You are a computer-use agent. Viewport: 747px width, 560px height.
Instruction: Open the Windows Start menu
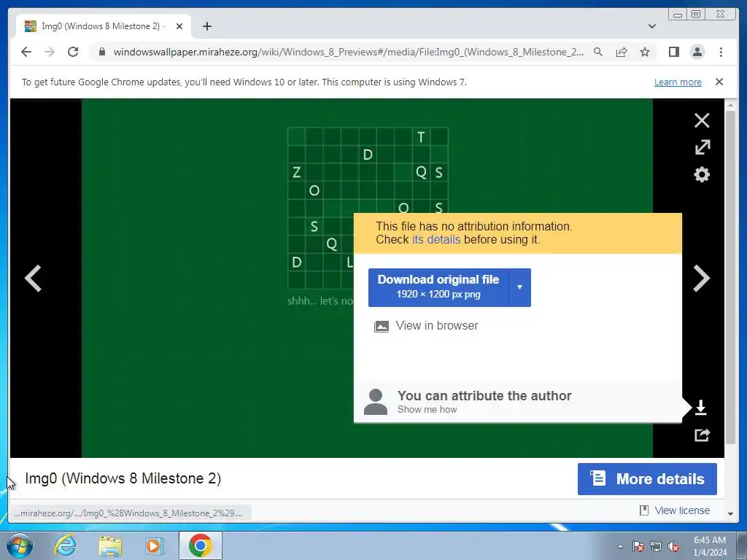[x=20, y=545]
